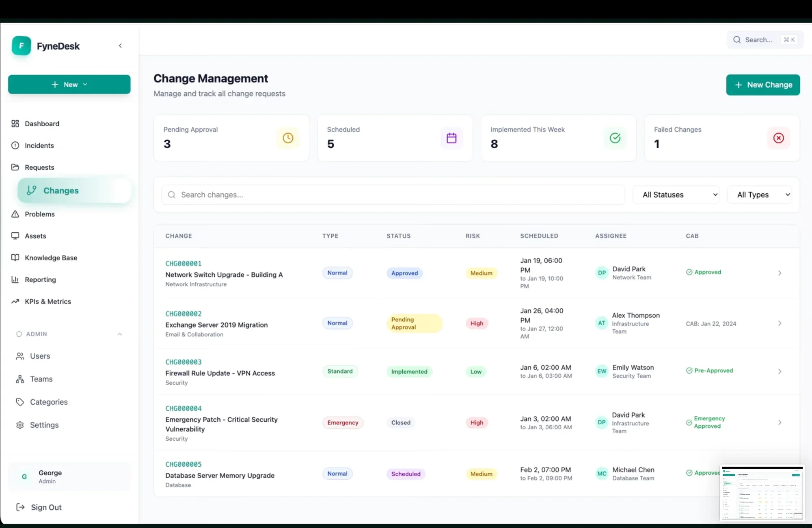Go to Knowledge Base in sidebar
812x528 pixels.
pos(51,258)
